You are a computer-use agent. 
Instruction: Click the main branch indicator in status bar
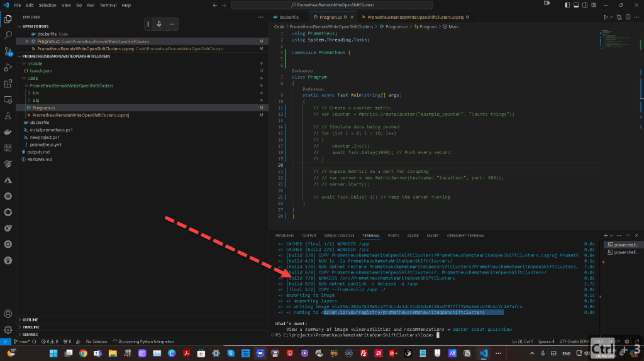coord(22,342)
